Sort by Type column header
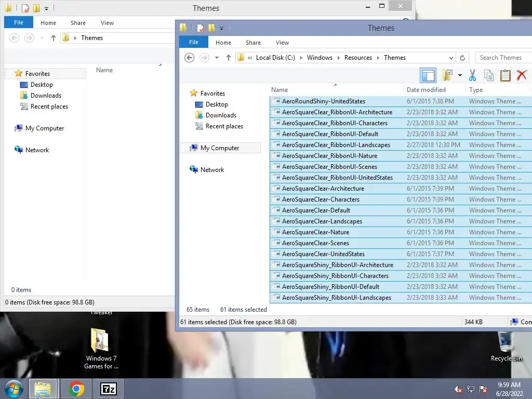 476,89
